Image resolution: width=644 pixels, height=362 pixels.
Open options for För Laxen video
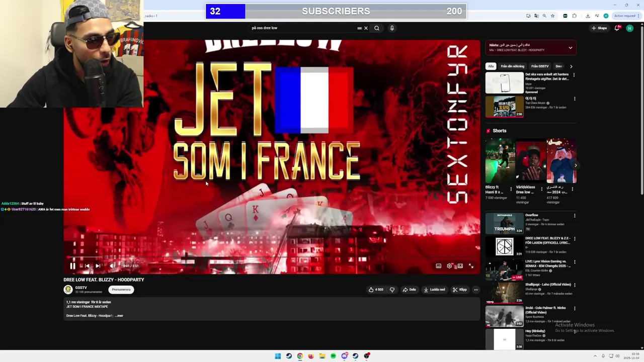[x=575, y=239]
